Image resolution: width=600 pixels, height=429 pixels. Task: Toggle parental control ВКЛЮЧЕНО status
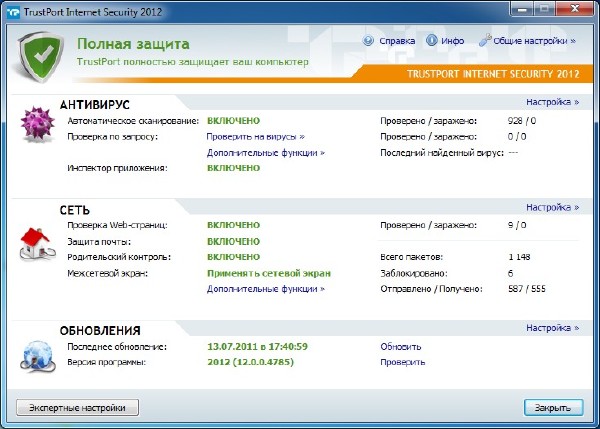click(x=233, y=257)
